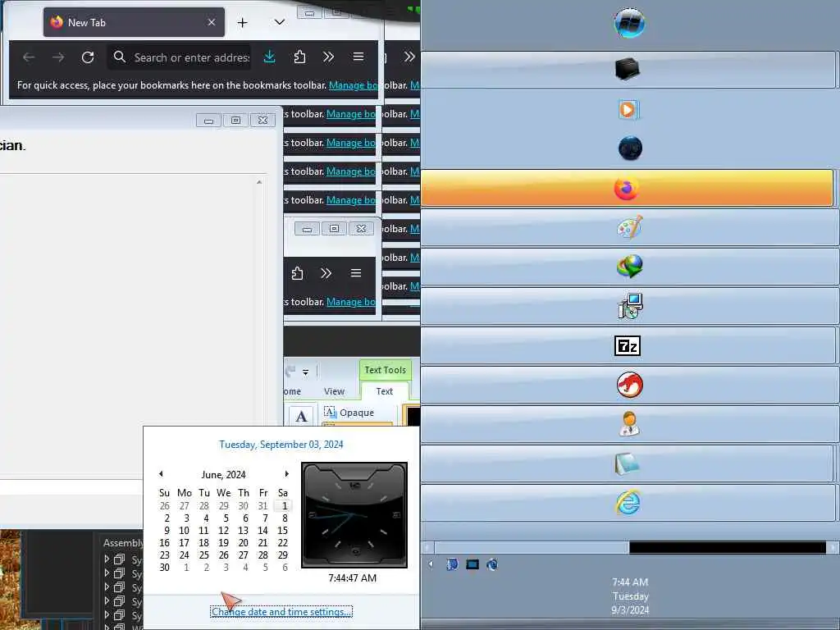Select June 9 in the calendar
This screenshot has width=840, height=630.
point(167,531)
